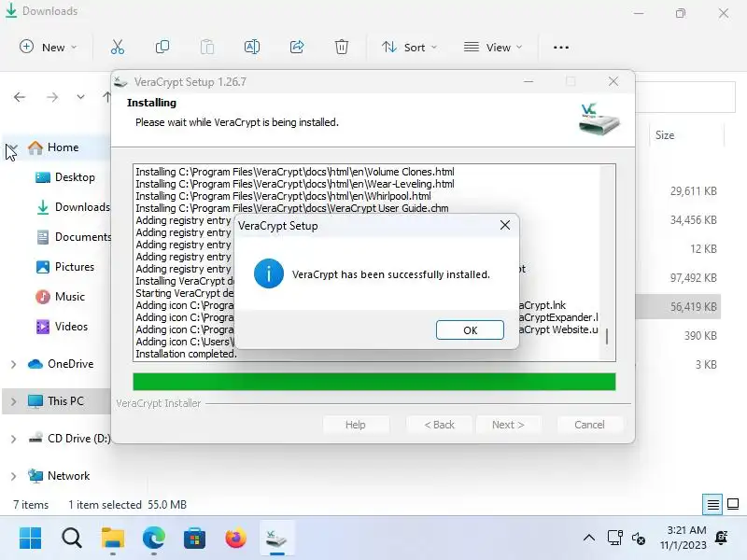The height and width of the screenshot is (560, 747).
Task: Click the Share icon in Explorer toolbar
Action: click(x=297, y=48)
